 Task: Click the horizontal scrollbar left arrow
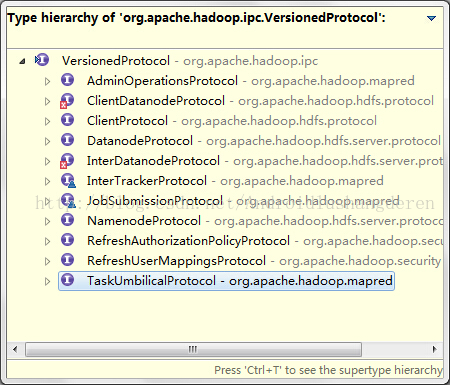point(15,349)
